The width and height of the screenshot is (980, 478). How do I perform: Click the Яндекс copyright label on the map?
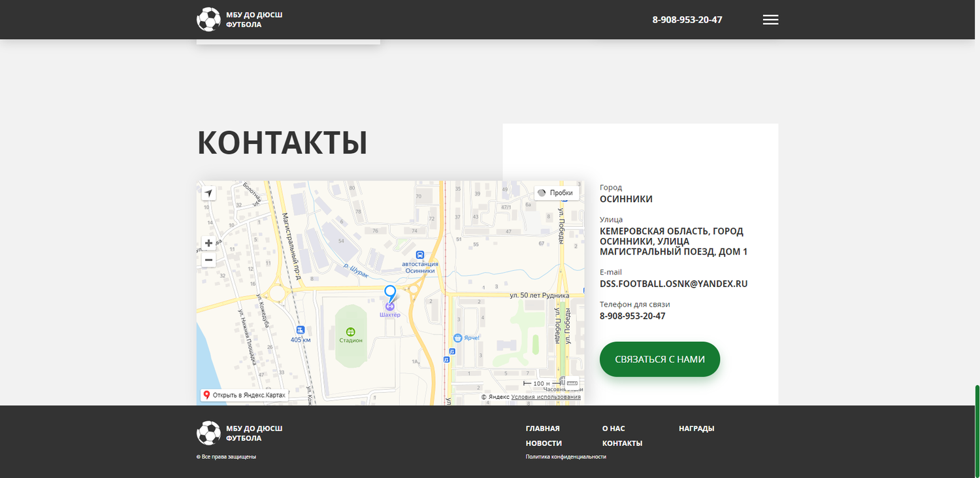tap(495, 397)
